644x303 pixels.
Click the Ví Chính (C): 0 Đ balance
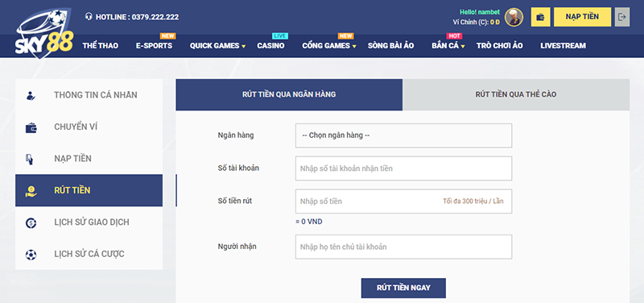click(x=477, y=23)
